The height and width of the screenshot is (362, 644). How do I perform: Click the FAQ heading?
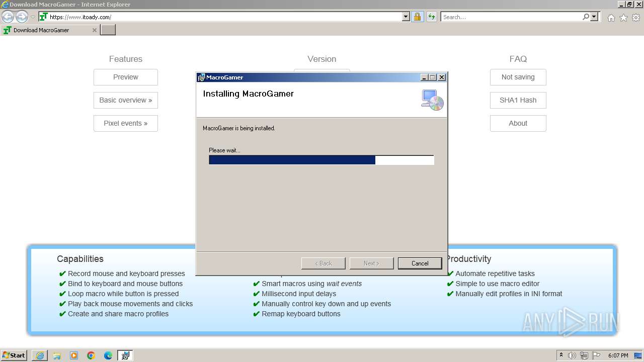point(518,59)
